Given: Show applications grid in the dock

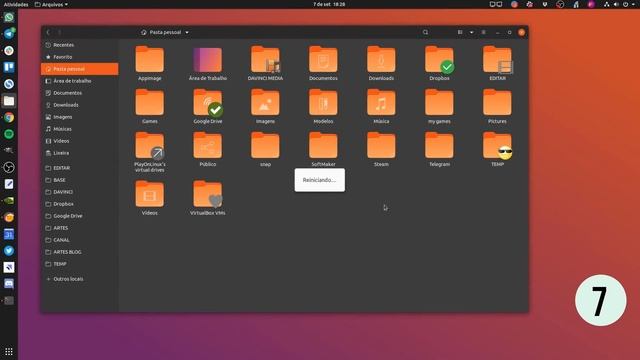Looking at the screenshot, I should pyautogui.click(x=9, y=351).
